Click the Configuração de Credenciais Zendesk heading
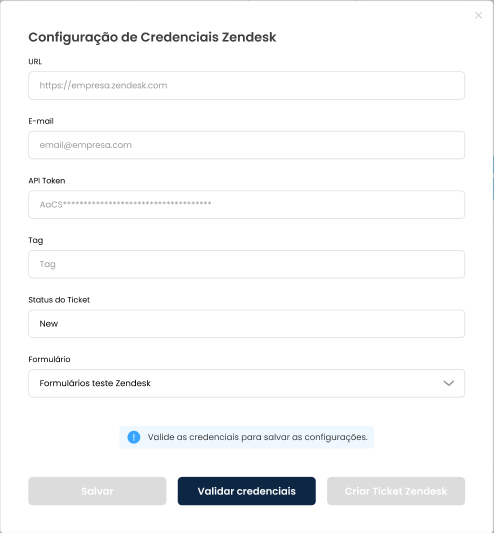Viewport: 494px width, 533px height. pyautogui.click(x=152, y=37)
